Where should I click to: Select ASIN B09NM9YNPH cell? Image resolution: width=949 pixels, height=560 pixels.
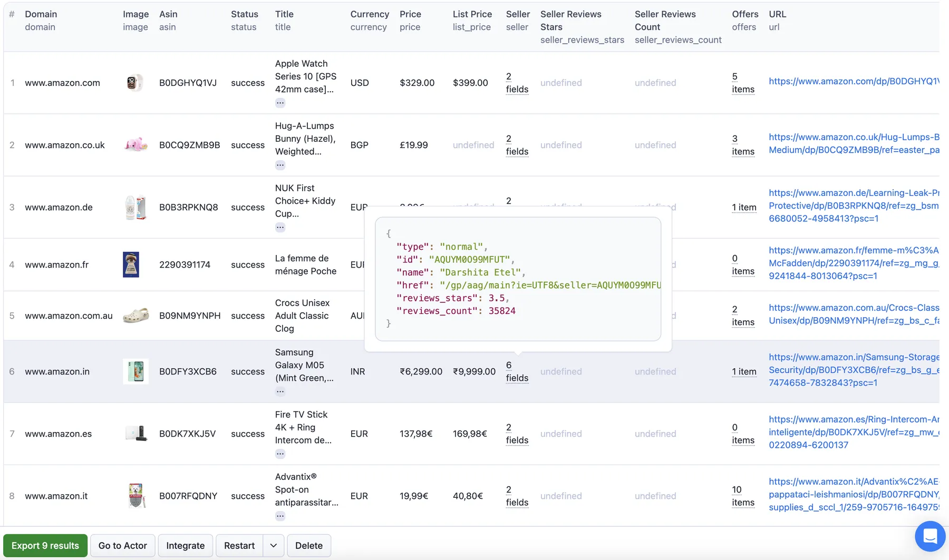[x=190, y=316]
